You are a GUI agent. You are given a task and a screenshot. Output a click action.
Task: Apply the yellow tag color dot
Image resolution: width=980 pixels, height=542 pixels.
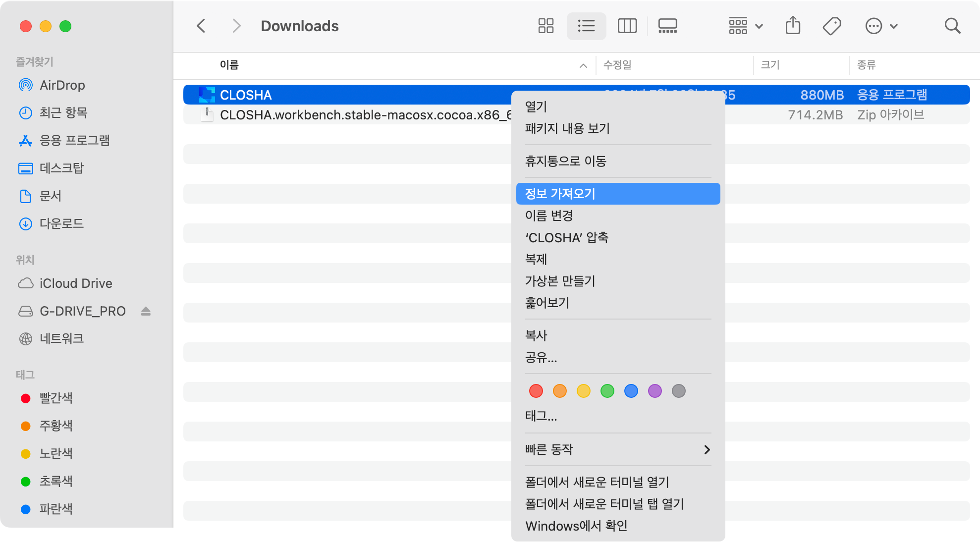coord(583,391)
